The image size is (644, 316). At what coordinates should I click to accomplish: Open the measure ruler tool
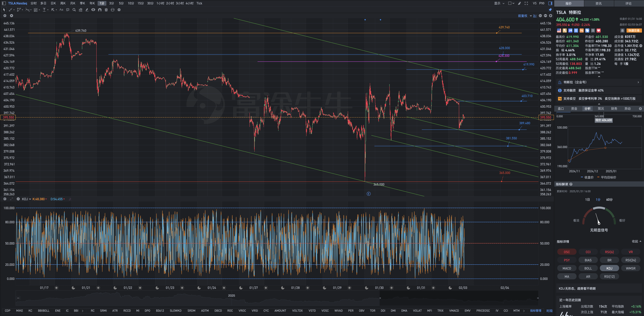pyautogui.click(x=81, y=10)
